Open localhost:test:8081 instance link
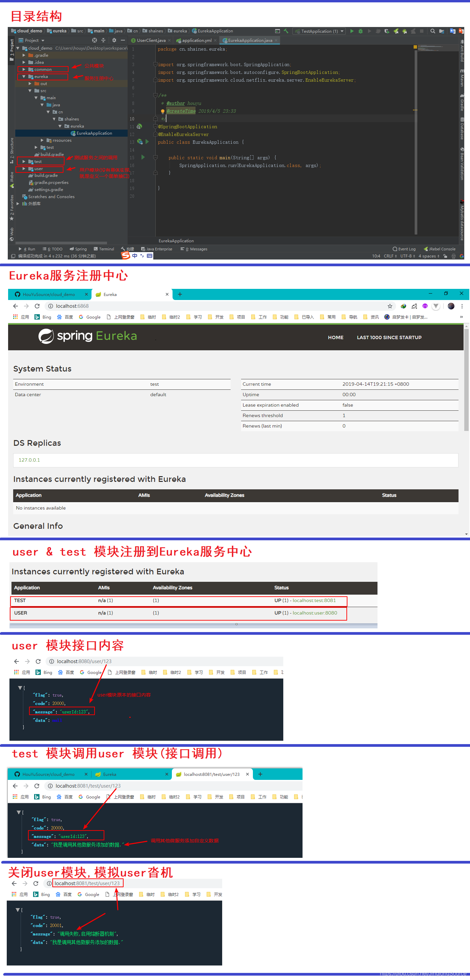470x980 pixels. tap(314, 600)
